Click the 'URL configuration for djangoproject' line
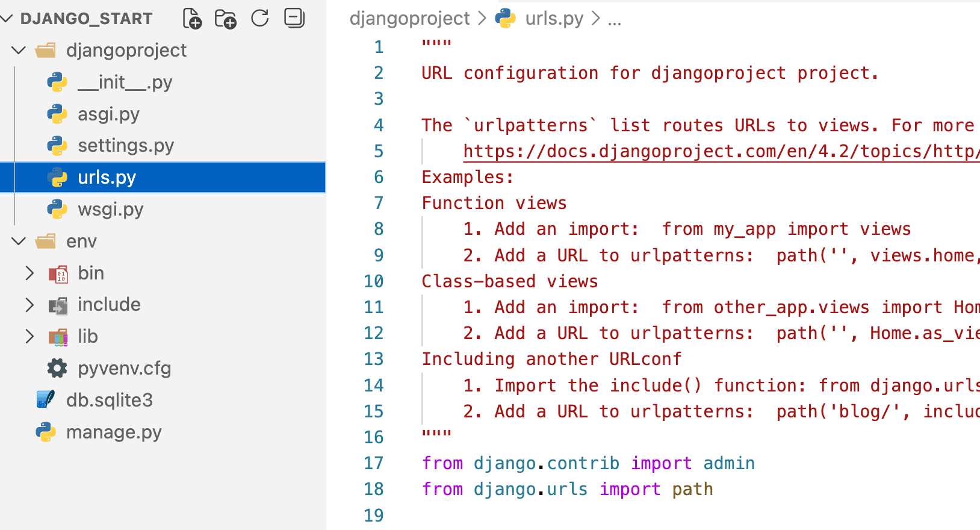 click(650, 73)
